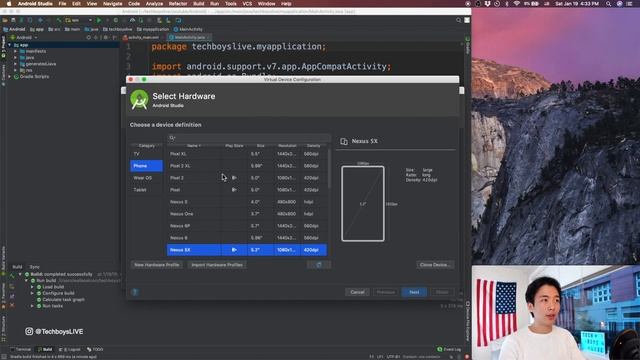Select the Tablet category

point(146,190)
